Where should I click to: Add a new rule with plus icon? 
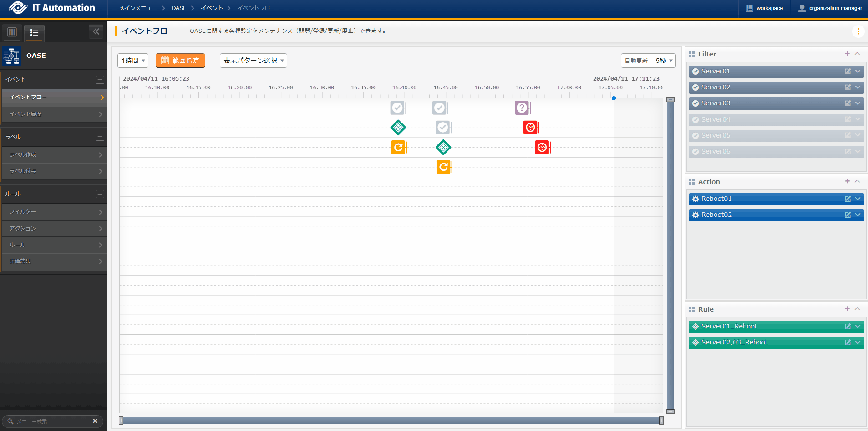847,309
